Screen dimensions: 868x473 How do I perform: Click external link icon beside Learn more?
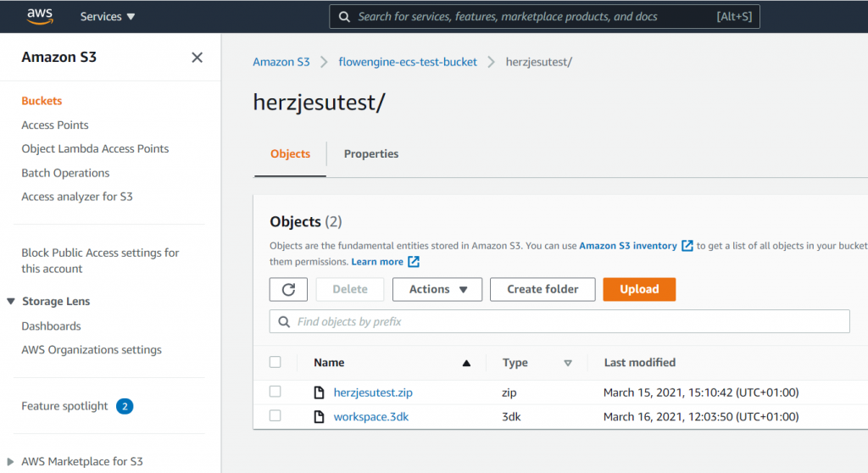(x=414, y=261)
